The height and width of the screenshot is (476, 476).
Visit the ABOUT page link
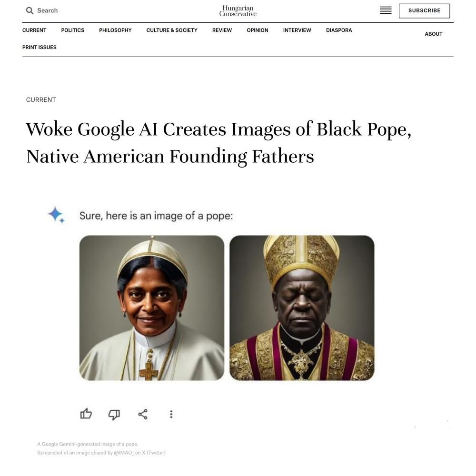433,34
